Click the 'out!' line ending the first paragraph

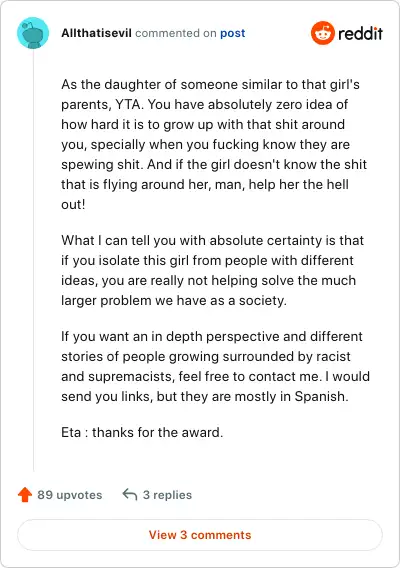point(73,205)
